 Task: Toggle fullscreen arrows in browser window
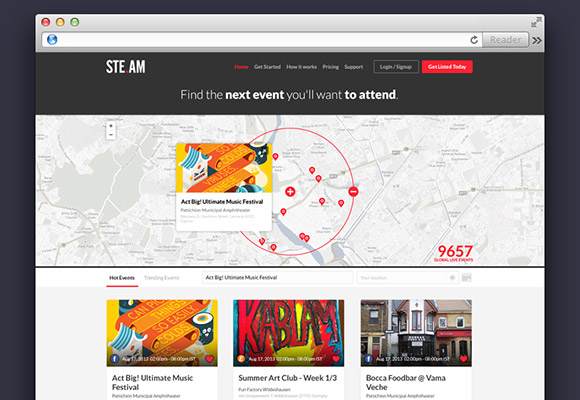(x=536, y=23)
